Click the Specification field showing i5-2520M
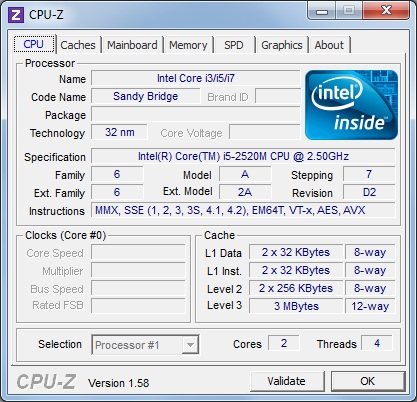Image resolution: width=417 pixels, height=402 pixels. click(x=243, y=156)
